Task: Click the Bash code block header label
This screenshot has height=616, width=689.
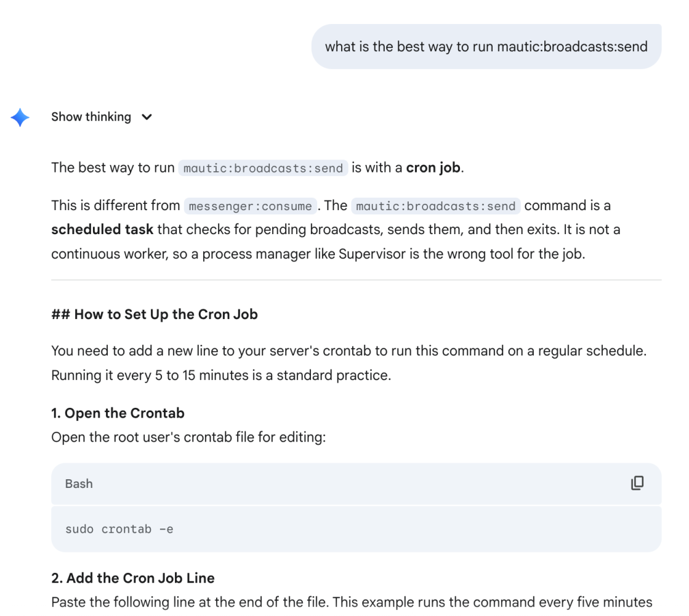Action: (x=79, y=484)
